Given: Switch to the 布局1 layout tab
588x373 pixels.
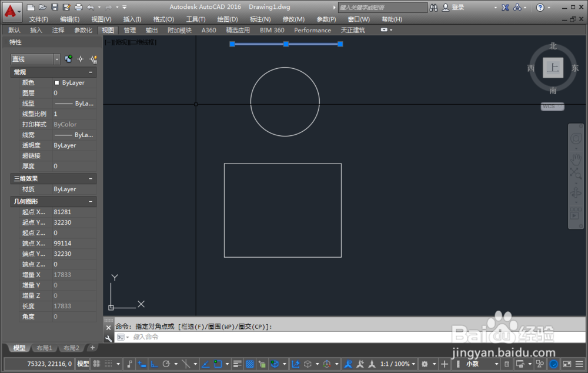Looking at the screenshot, I should click(44, 348).
